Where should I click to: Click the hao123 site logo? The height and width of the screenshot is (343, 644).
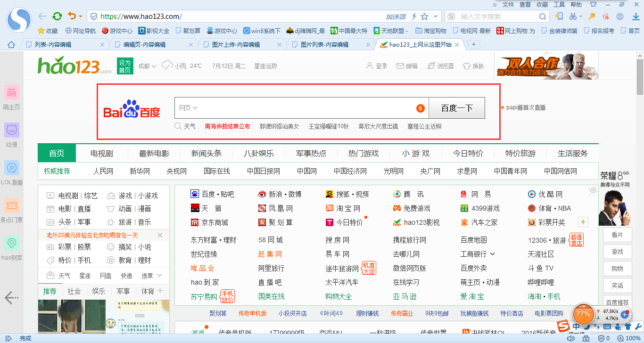pos(74,66)
